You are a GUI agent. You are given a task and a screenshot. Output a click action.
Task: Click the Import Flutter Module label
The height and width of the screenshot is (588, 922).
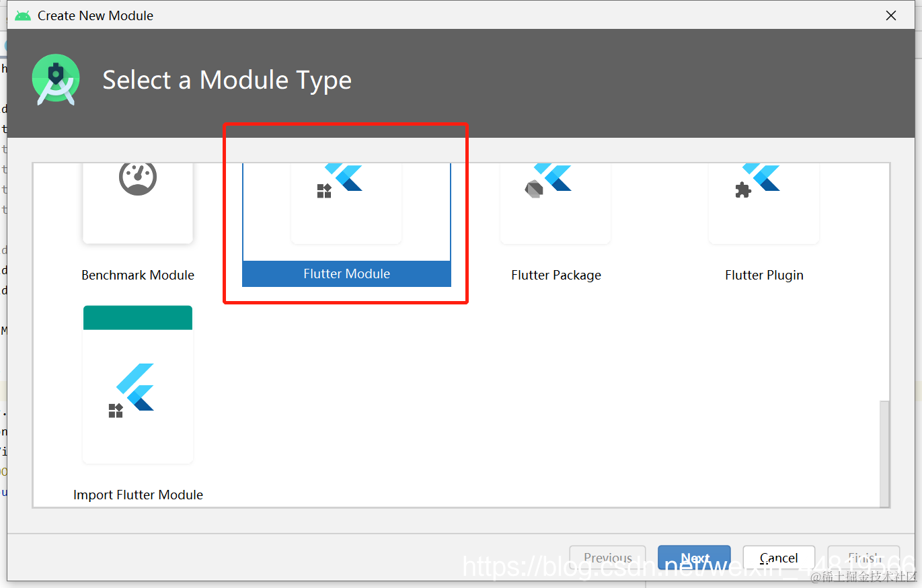[138, 495]
